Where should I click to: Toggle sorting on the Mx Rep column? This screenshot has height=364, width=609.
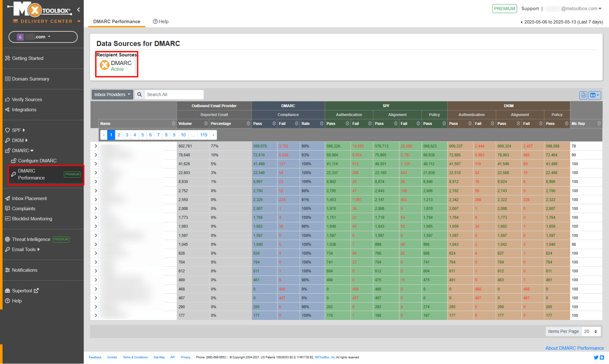[599, 123]
